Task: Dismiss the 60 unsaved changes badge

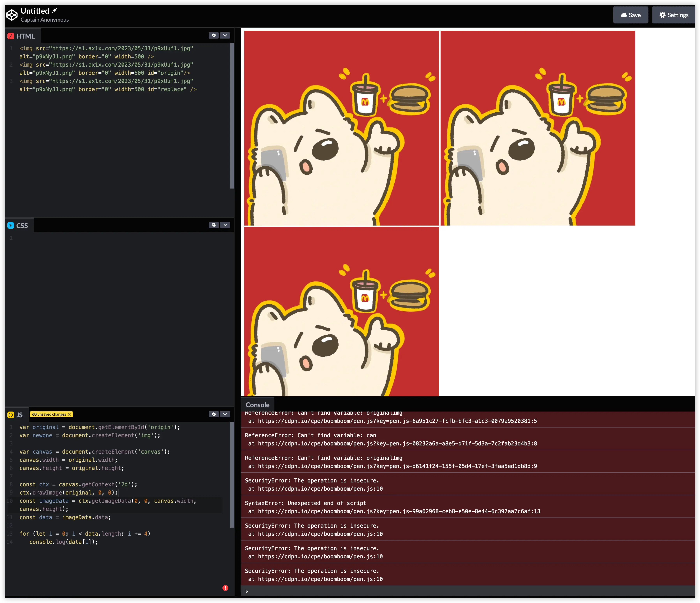Action: tap(69, 414)
